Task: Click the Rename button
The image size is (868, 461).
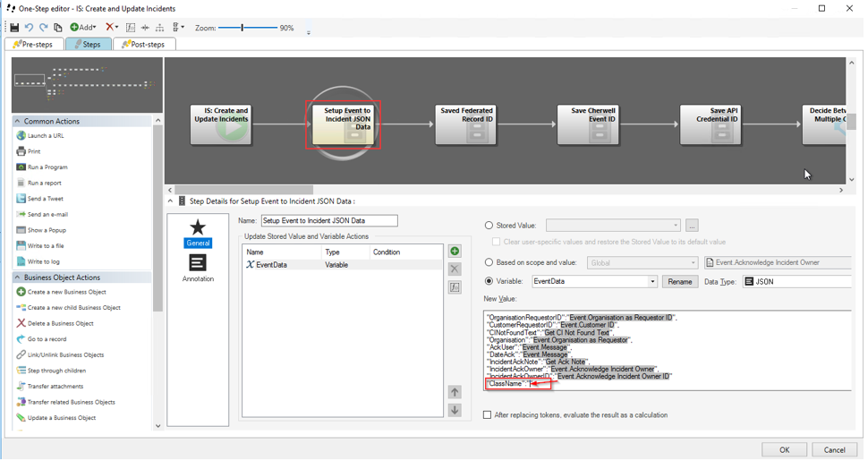Action: (x=680, y=282)
